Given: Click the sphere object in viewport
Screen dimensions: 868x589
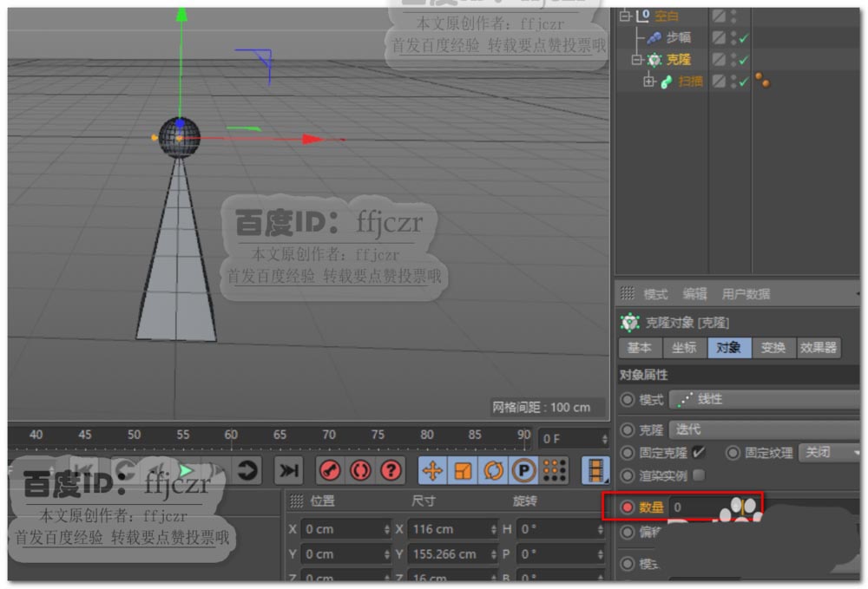Looking at the screenshot, I should (x=179, y=138).
